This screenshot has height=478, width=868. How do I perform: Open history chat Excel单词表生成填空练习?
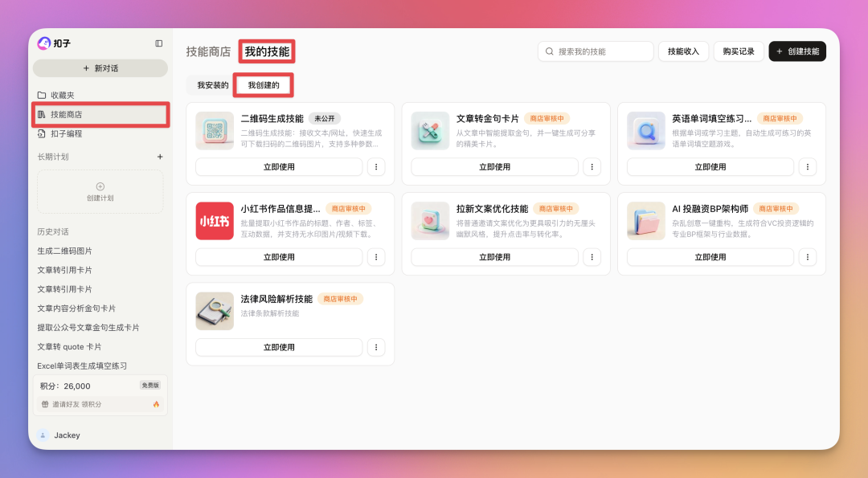coord(82,366)
